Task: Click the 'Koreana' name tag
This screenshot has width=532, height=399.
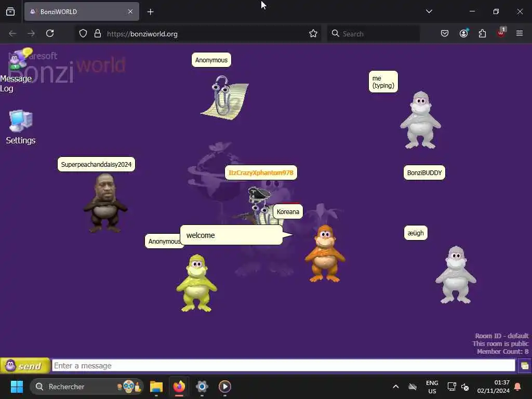Action: [x=288, y=212]
